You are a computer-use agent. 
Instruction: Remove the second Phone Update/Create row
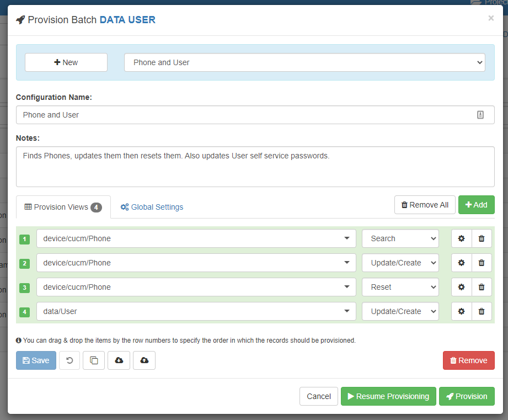[481, 263]
